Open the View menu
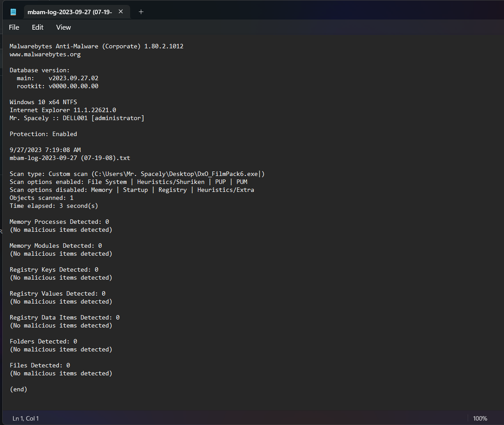The height and width of the screenshot is (425, 504). pos(63,27)
